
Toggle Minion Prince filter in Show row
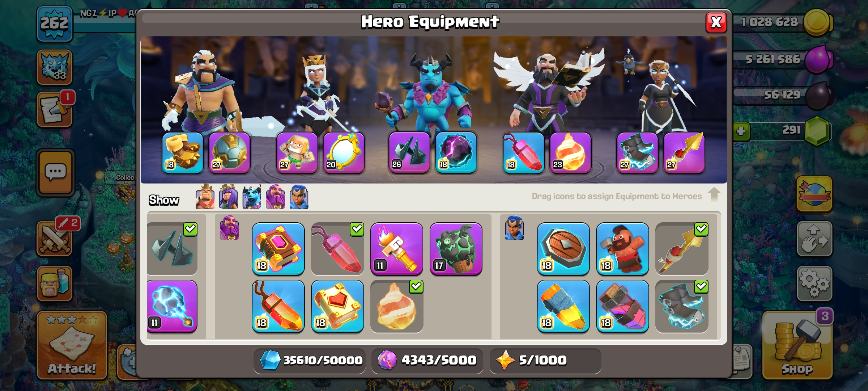pyautogui.click(x=252, y=197)
